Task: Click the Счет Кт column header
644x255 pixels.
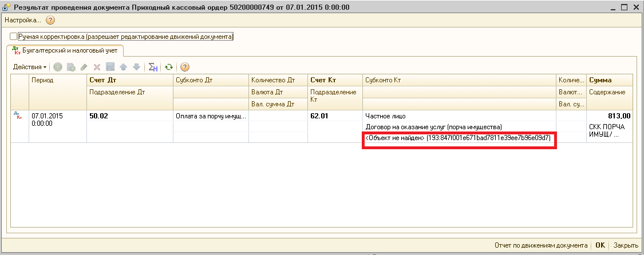Action: [335, 81]
